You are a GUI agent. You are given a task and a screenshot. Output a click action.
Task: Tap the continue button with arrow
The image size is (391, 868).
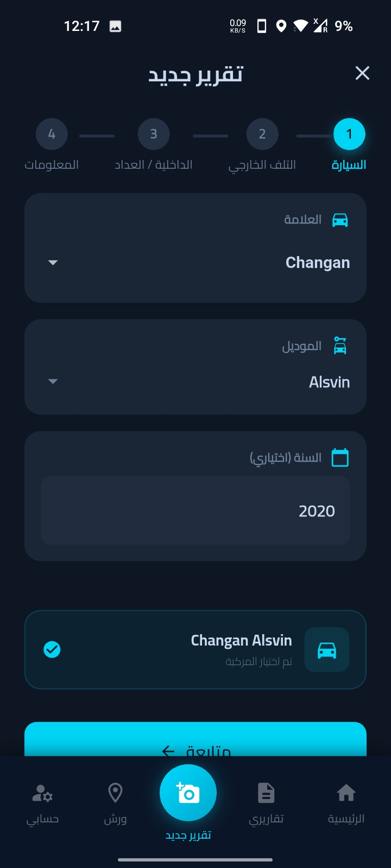click(x=195, y=739)
